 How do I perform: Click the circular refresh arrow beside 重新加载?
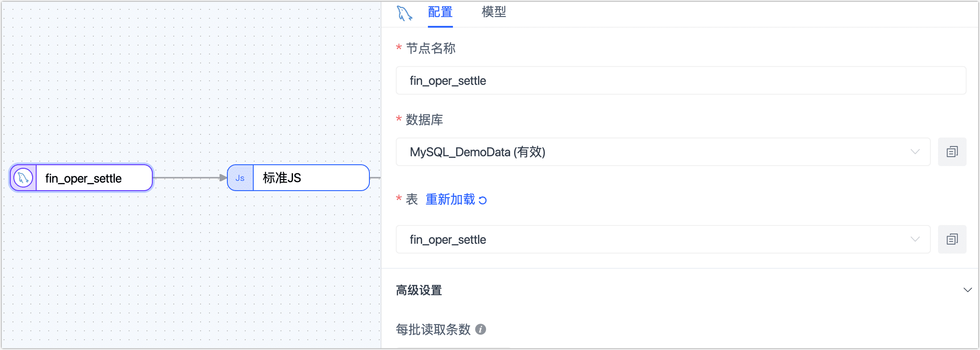(483, 200)
